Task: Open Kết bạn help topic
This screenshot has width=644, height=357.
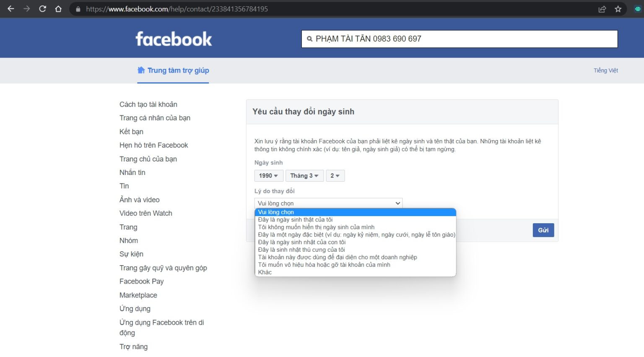Action: [x=131, y=132]
